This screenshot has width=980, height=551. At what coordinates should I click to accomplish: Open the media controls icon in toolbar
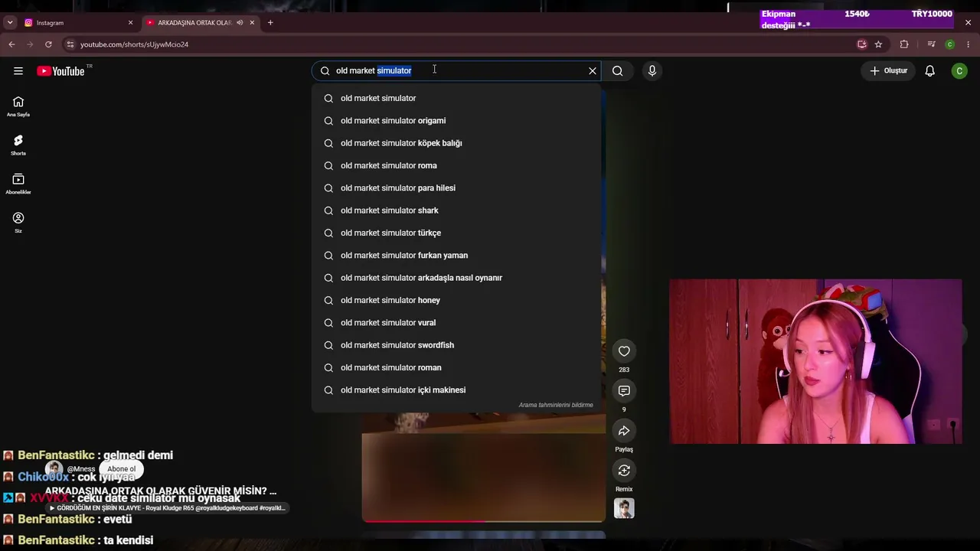point(931,44)
